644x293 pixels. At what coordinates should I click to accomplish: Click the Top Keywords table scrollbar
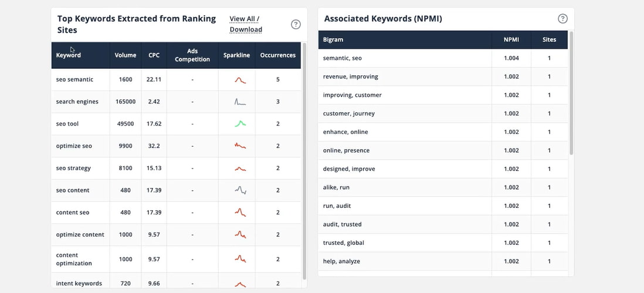tap(304, 159)
